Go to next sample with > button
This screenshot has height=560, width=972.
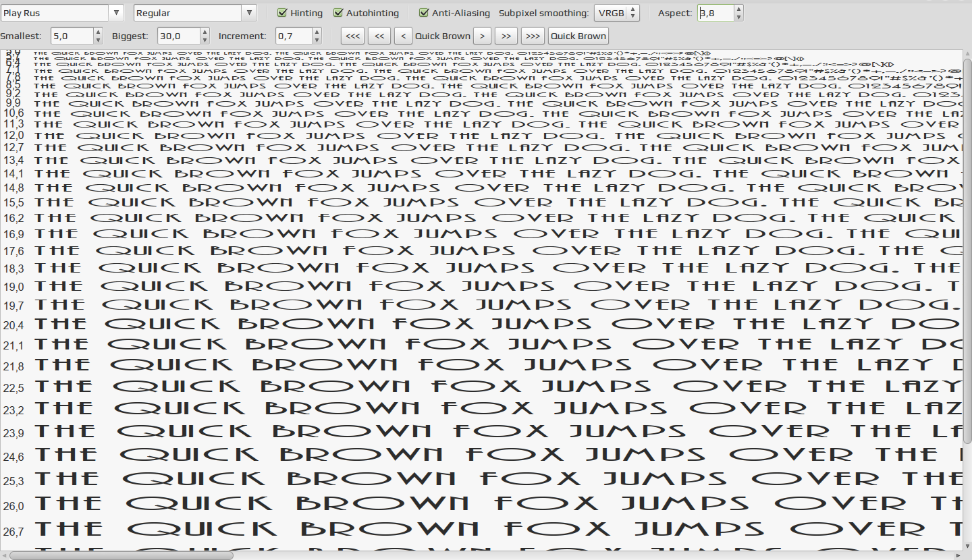coord(482,36)
